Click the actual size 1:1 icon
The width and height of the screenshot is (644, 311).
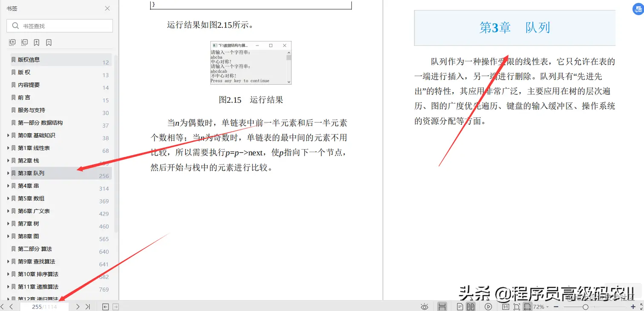pyautogui.click(x=505, y=306)
